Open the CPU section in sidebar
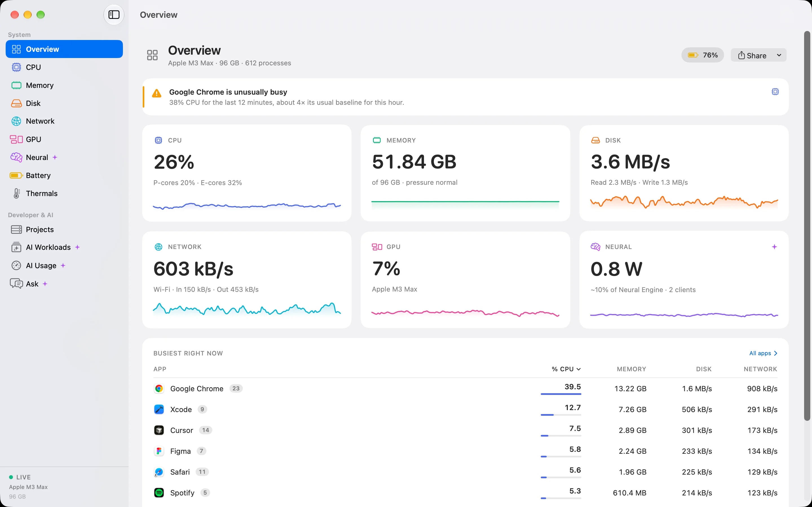This screenshot has width=812, height=507. (64, 67)
